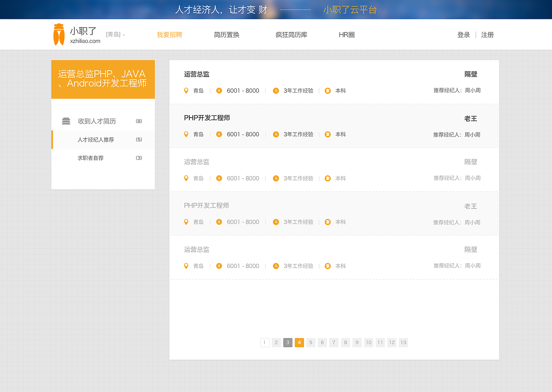
Task: Click graduation cap icon in bold 运营总监 row
Action: (328, 90)
